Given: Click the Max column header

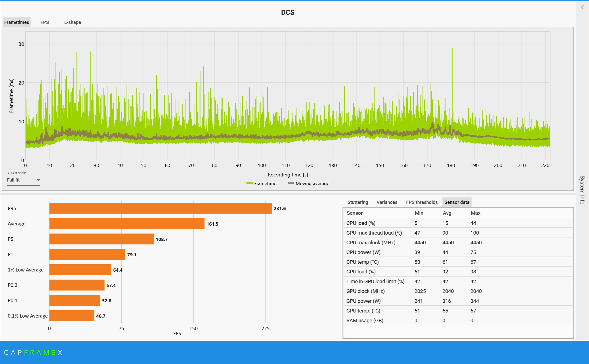Looking at the screenshot, I should pos(475,213).
